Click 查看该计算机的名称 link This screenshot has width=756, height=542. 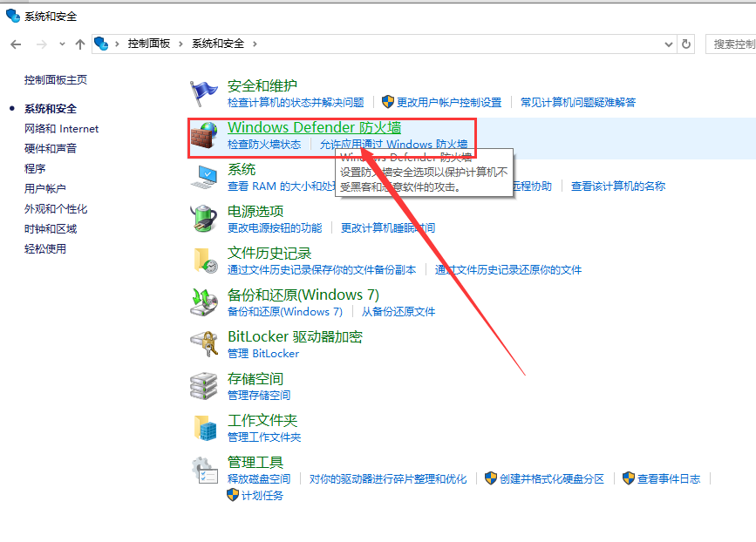click(618, 186)
